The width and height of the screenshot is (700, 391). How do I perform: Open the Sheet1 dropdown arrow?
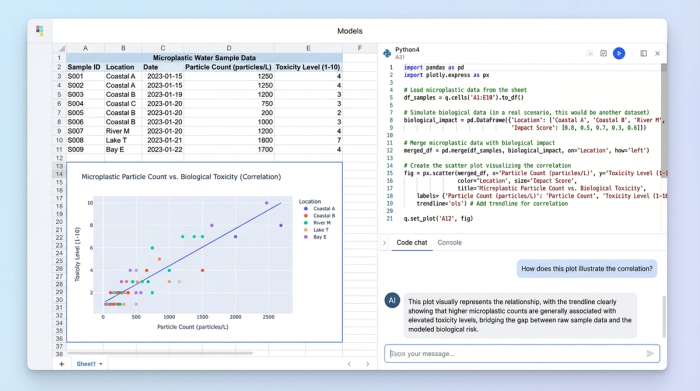[101, 364]
